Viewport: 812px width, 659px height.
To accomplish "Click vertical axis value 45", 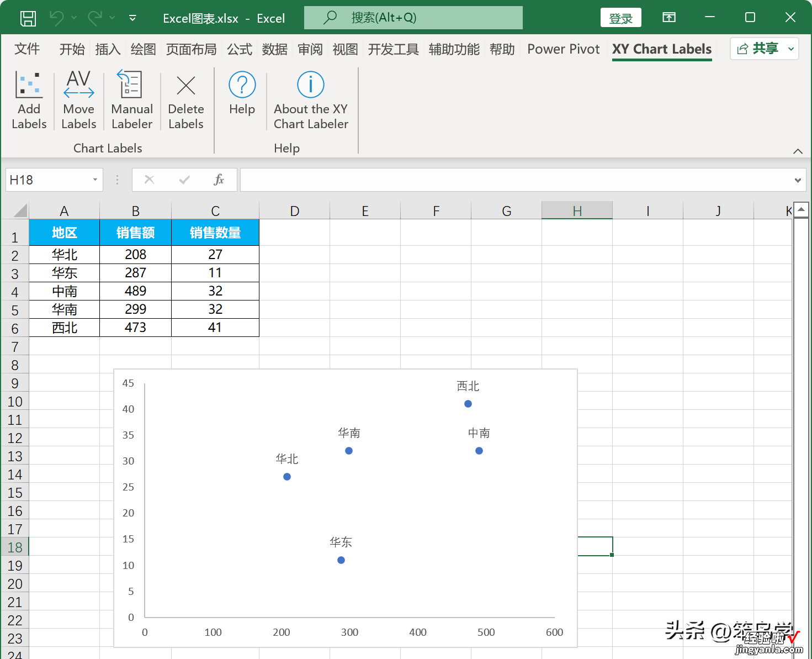I will [128, 383].
